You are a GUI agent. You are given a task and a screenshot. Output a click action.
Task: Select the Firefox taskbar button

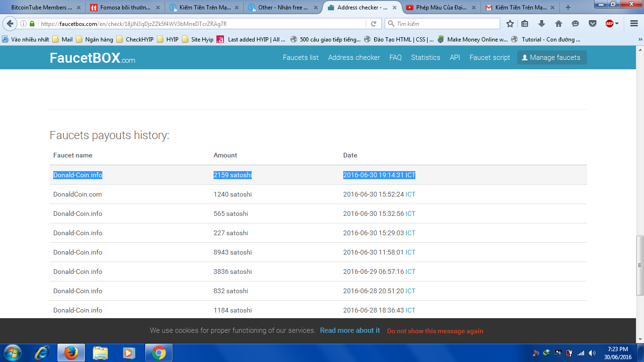(x=71, y=353)
